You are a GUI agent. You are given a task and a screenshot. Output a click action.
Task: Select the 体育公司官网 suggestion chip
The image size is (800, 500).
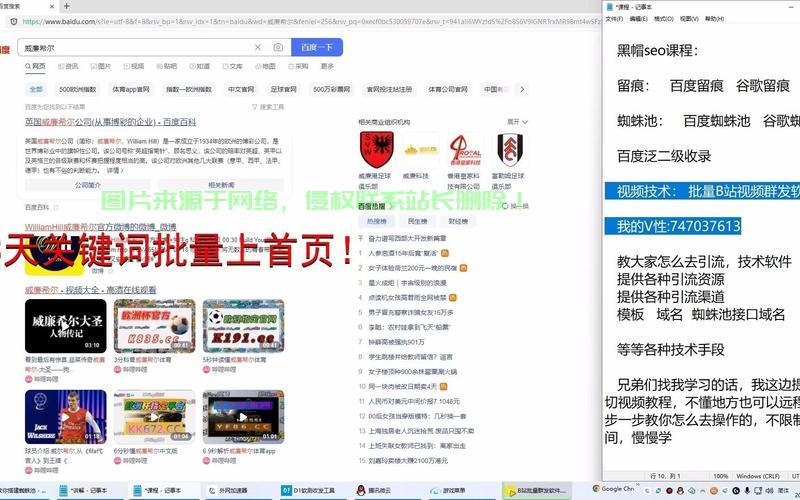(x=447, y=89)
